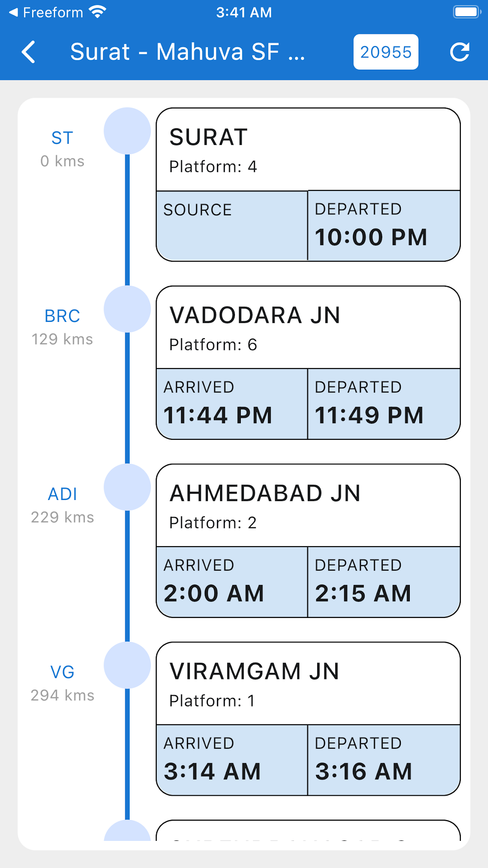The width and height of the screenshot is (488, 868).
Task: Open the VIRAMGAM JN station card
Action: click(x=308, y=684)
